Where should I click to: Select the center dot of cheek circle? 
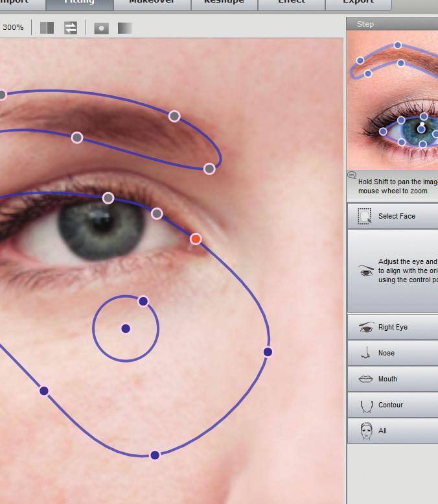click(x=126, y=328)
